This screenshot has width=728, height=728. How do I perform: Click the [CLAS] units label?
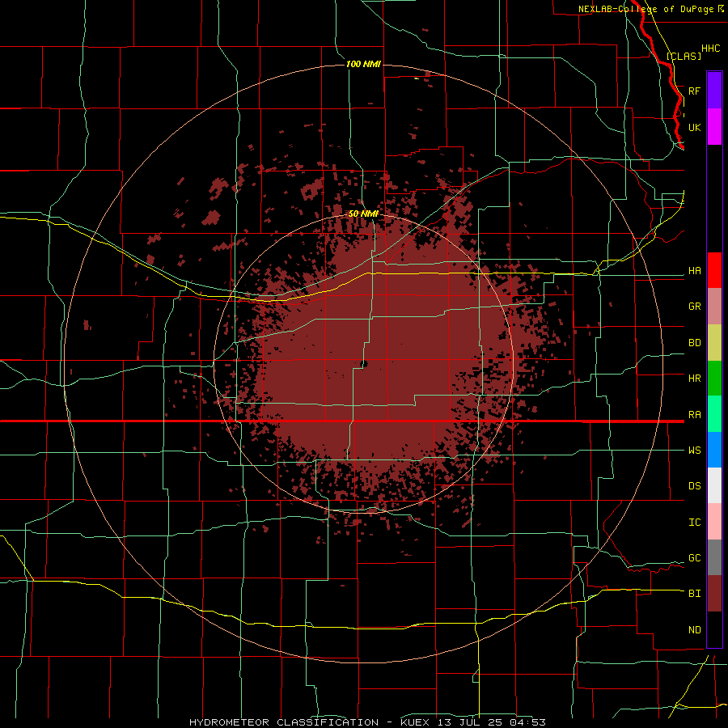click(x=684, y=56)
